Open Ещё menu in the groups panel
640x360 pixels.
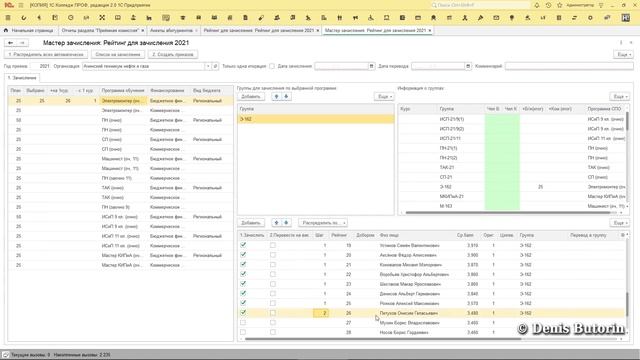coord(384,97)
